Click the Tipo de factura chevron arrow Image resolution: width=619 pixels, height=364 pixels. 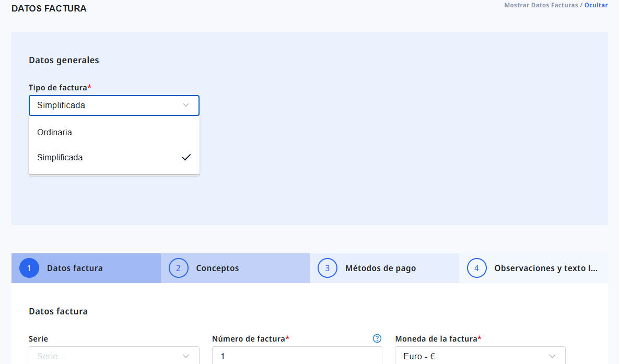pyautogui.click(x=186, y=105)
